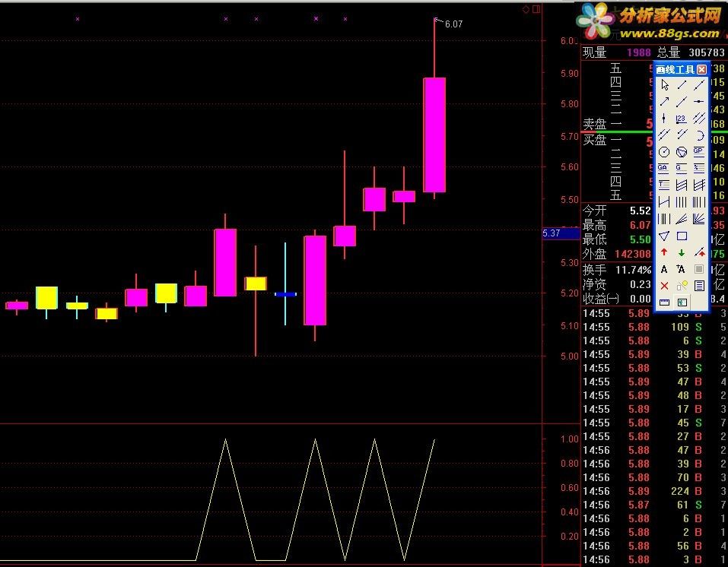Click the 净资 0.23 value
This screenshot has height=567, width=728.
[641, 284]
